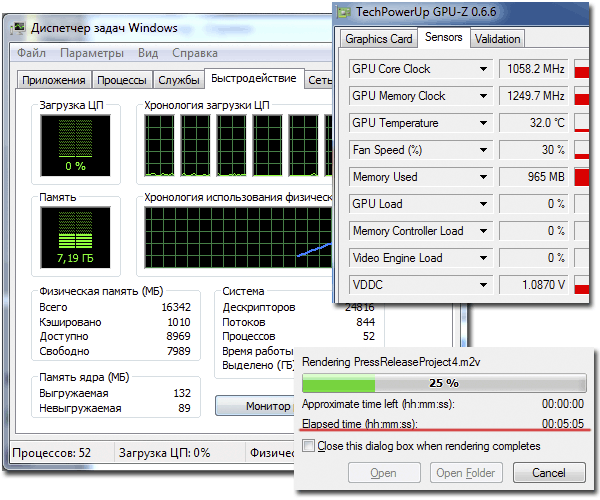Click the Потоков 844 value
This screenshot has width=600, height=500.
(x=365, y=322)
